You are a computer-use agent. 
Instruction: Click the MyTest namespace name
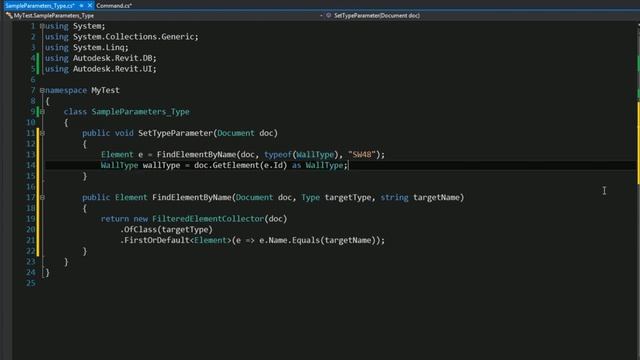(x=105, y=90)
